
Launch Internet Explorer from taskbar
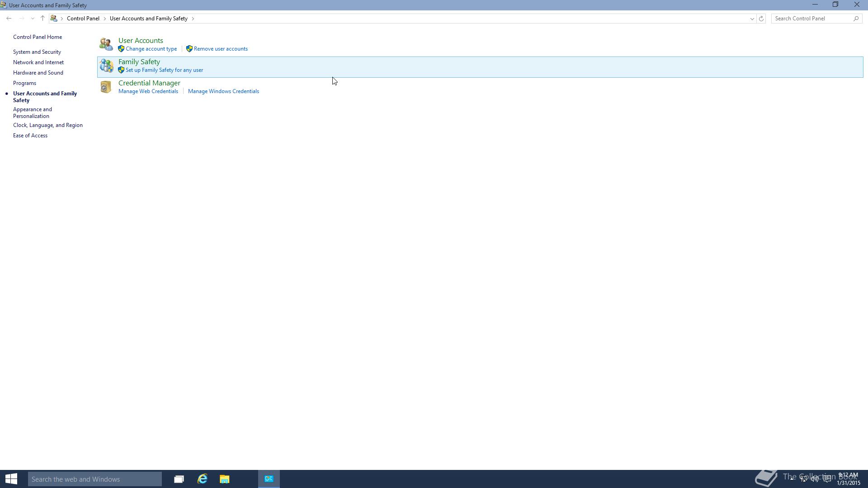tap(202, 479)
